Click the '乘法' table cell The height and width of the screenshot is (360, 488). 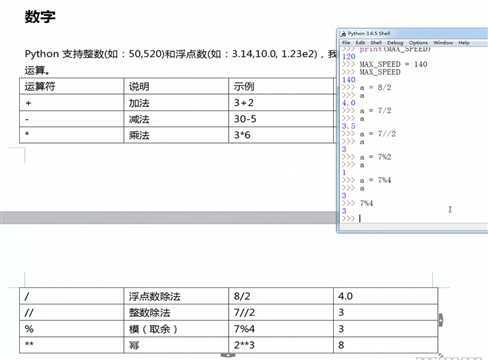point(176,135)
